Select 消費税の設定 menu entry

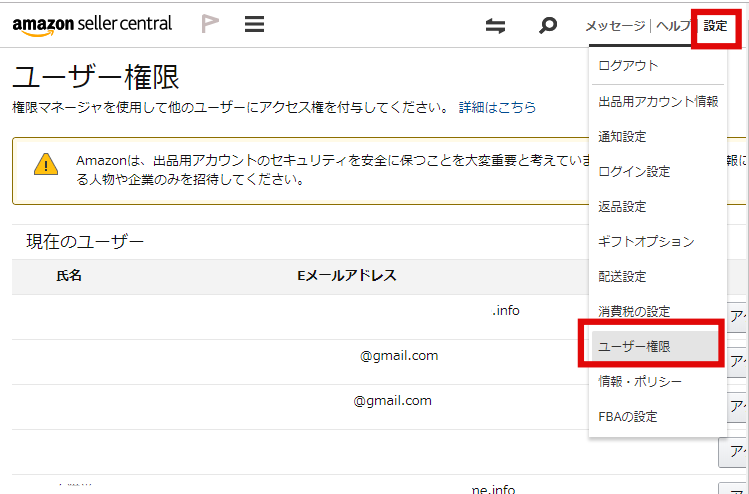click(634, 311)
